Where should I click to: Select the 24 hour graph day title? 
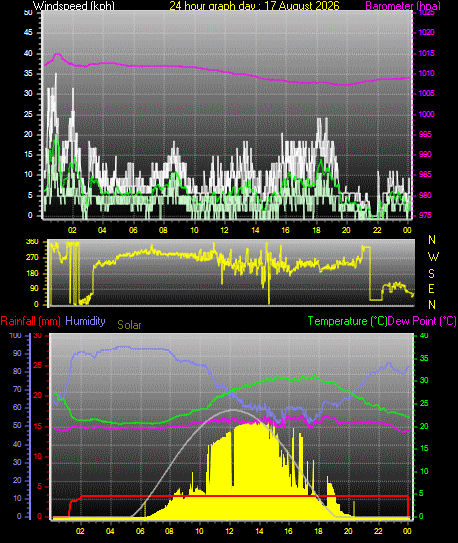coord(254,6)
